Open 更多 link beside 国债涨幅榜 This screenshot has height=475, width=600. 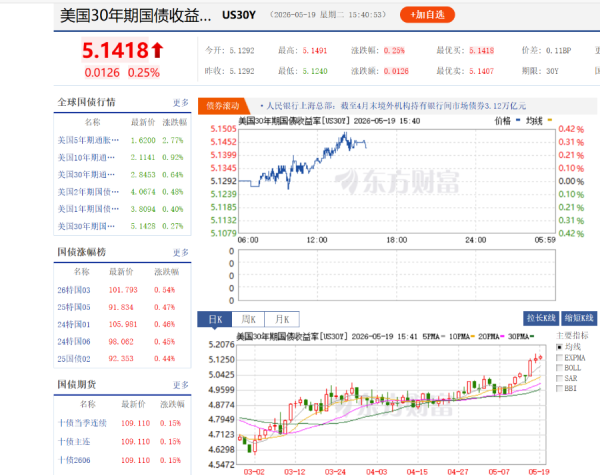point(181,253)
